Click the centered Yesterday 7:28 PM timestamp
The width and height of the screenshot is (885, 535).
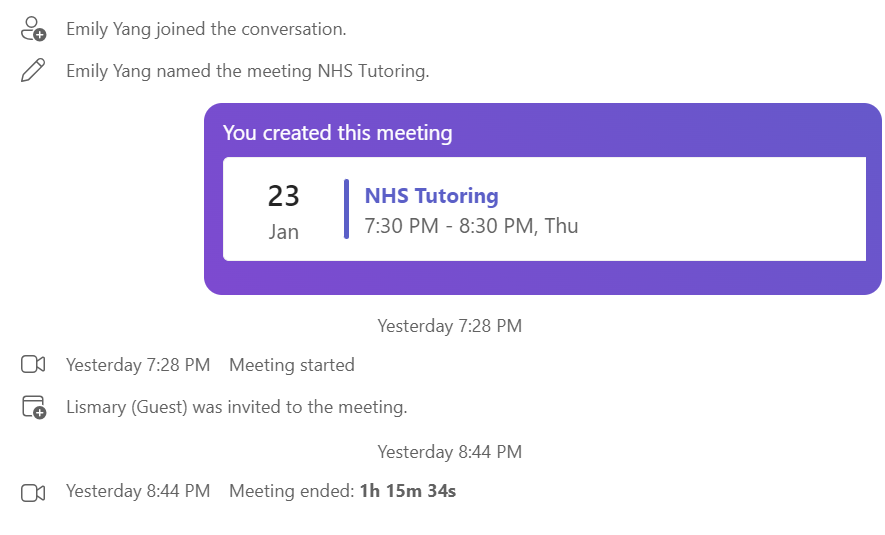[449, 326]
